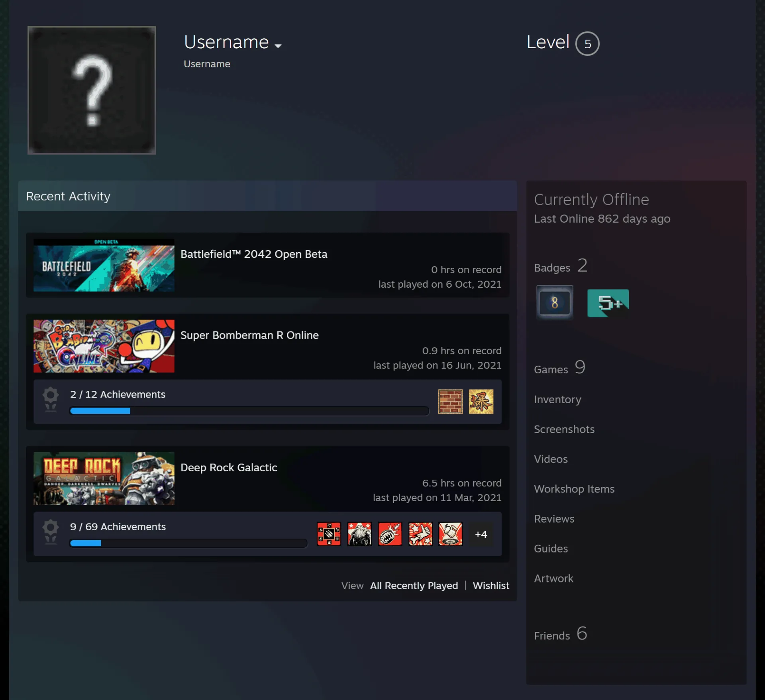Open the Deep Rock Galactic game banner
Image resolution: width=765 pixels, height=700 pixels.
pos(104,478)
